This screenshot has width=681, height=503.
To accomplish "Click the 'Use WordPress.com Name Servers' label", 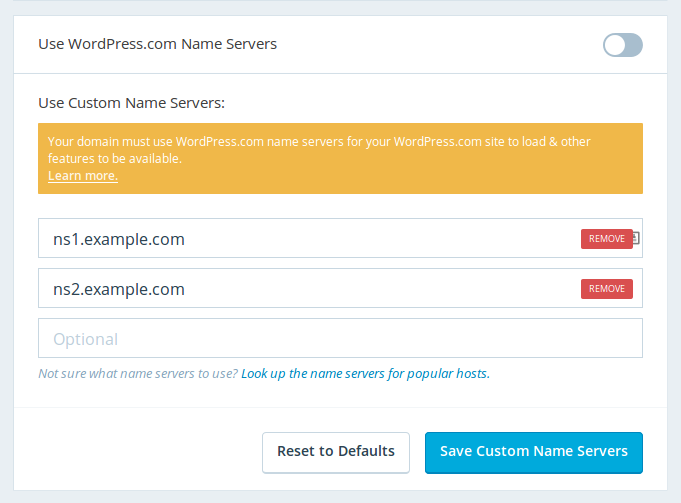I will point(157,44).
